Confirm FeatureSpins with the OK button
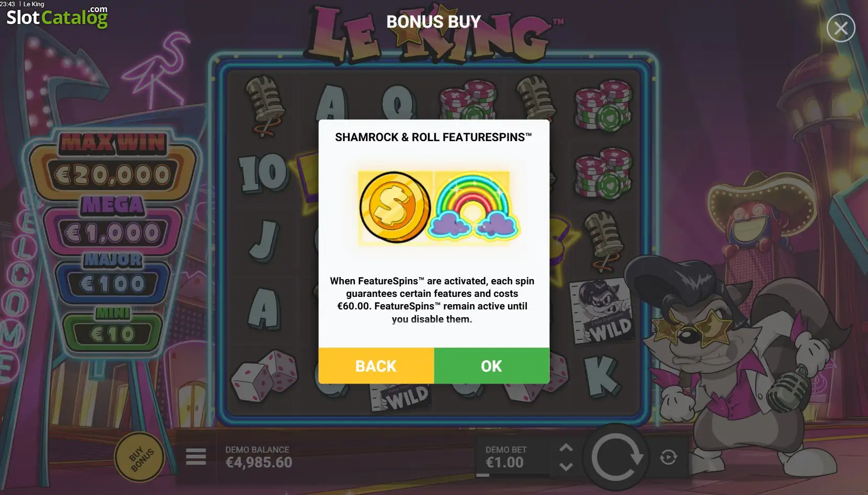The width and height of the screenshot is (868, 495). (x=491, y=366)
